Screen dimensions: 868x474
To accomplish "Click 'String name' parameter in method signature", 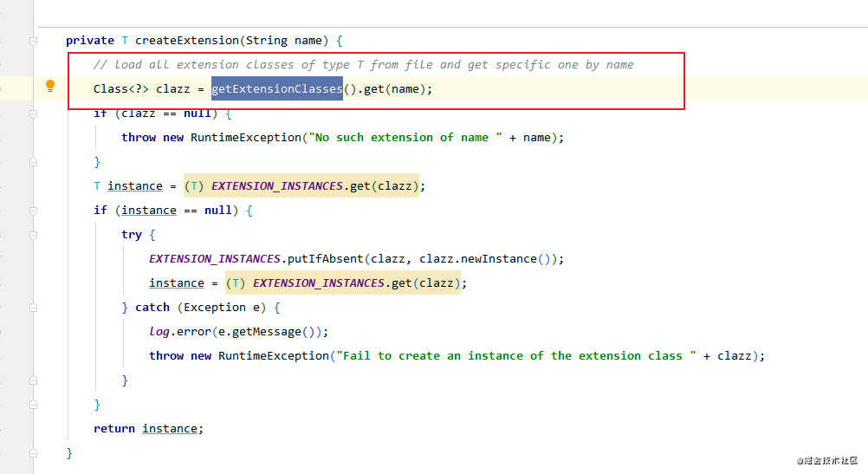I will tap(283, 41).
